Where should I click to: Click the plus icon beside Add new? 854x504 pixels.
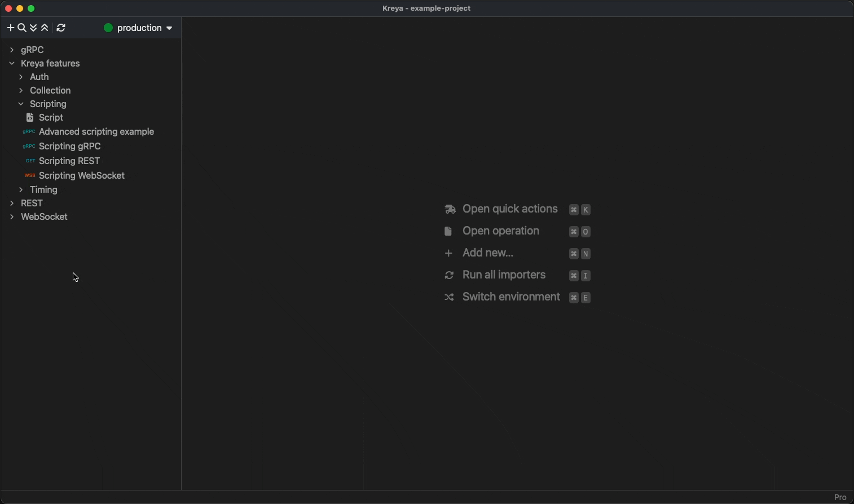click(x=448, y=254)
